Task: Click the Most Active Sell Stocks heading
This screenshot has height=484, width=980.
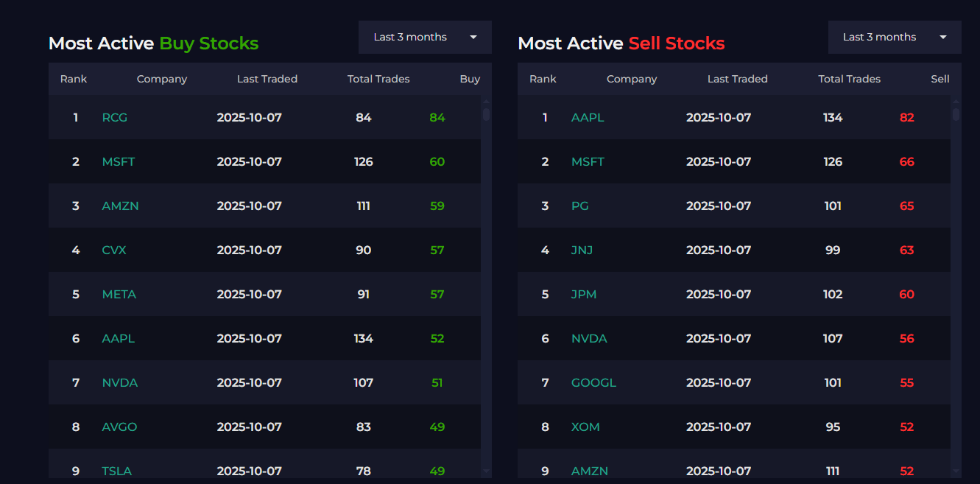Action: point(621,43)
